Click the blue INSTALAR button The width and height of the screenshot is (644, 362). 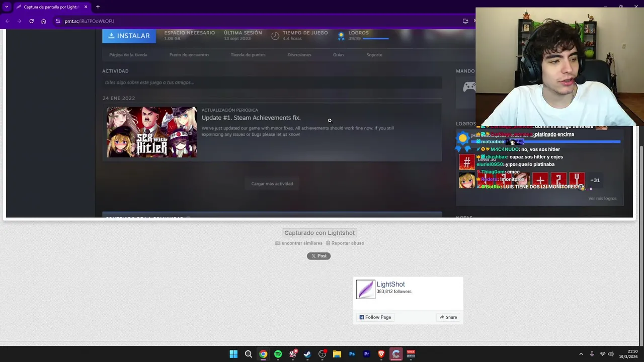[x=129, y=36]
